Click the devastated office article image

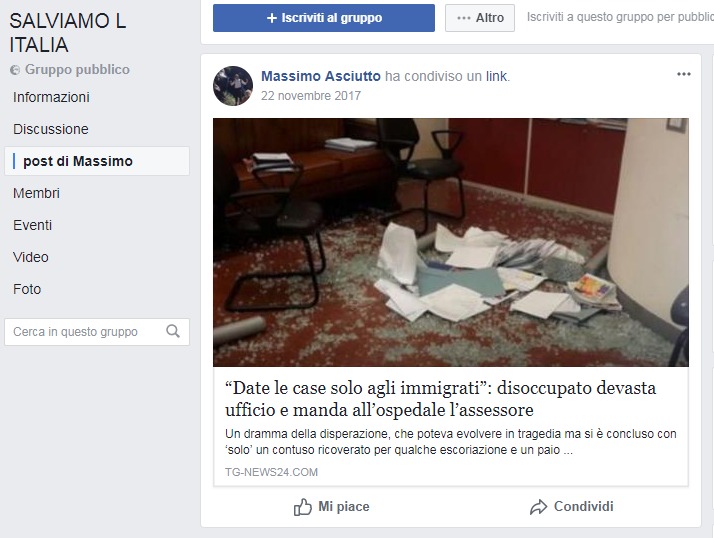(x=451, y=242)
